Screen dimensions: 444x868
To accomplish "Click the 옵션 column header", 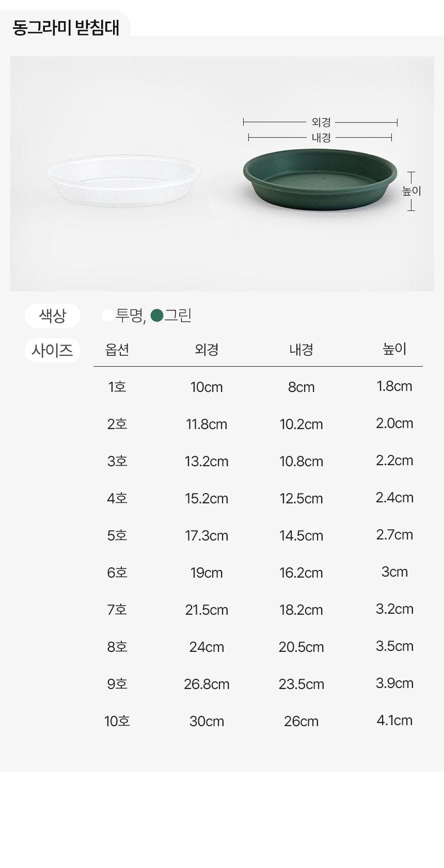I will [117, 350].
